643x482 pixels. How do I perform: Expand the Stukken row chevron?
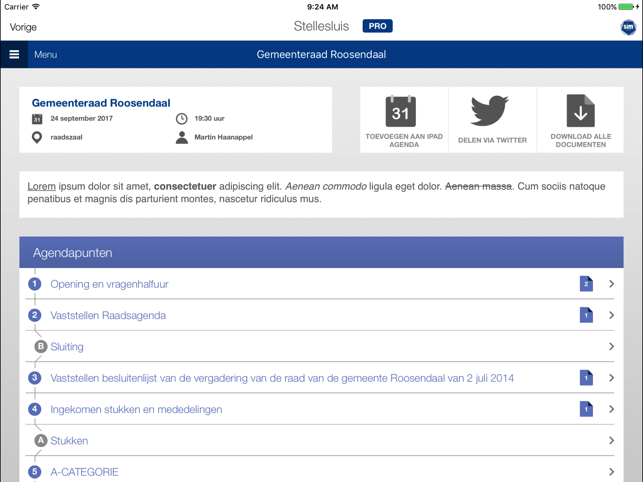pos(611,441)
